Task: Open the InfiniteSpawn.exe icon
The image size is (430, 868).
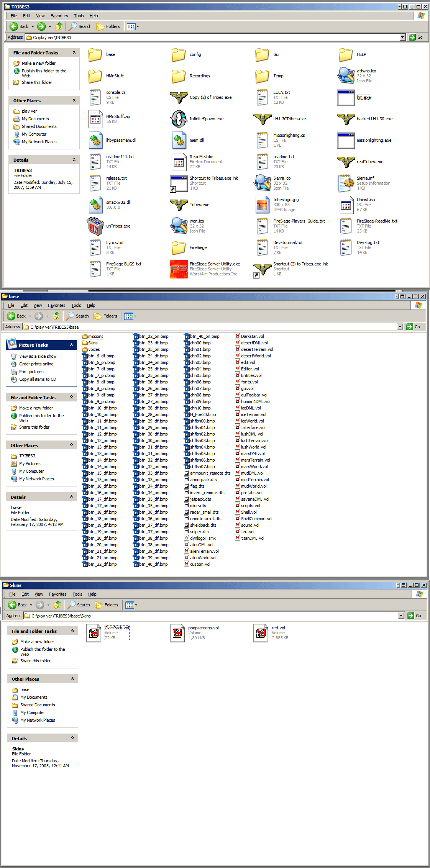Action: (179, 119)
